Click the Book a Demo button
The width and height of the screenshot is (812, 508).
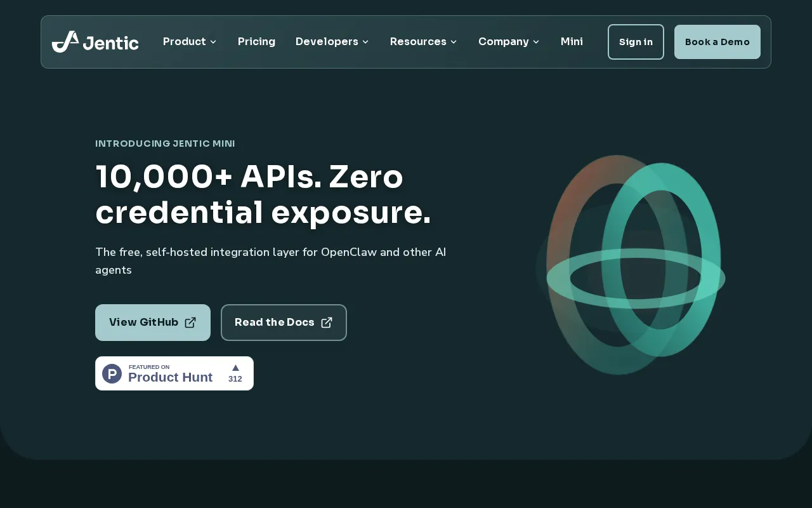(x=717, y=42)
